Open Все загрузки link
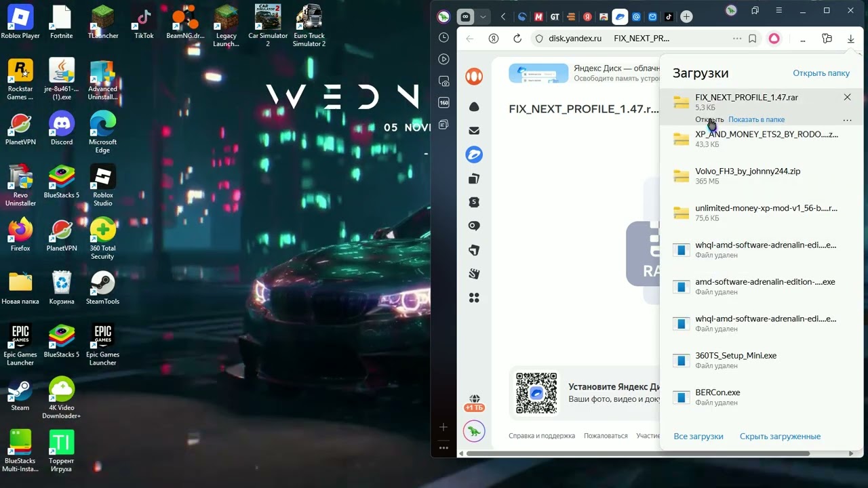 [698, 436]
